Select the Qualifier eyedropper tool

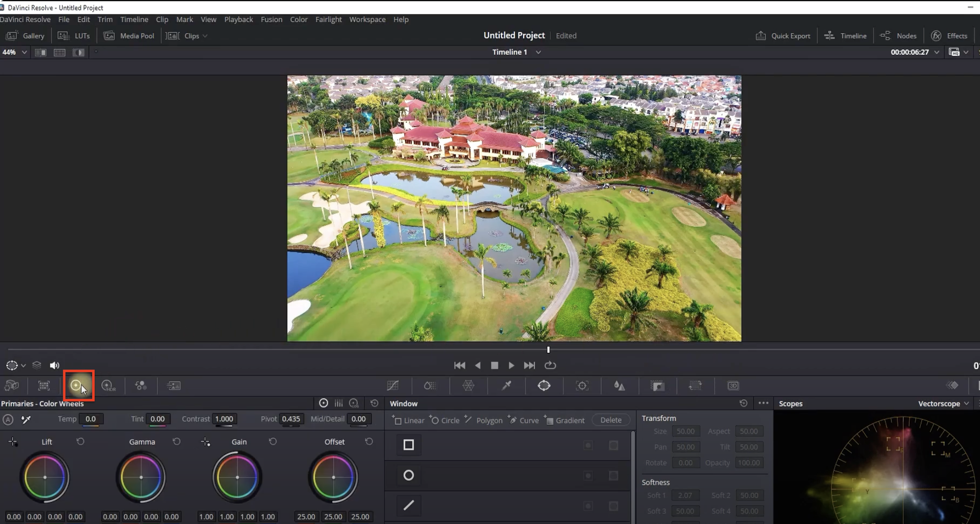point(506,386)
